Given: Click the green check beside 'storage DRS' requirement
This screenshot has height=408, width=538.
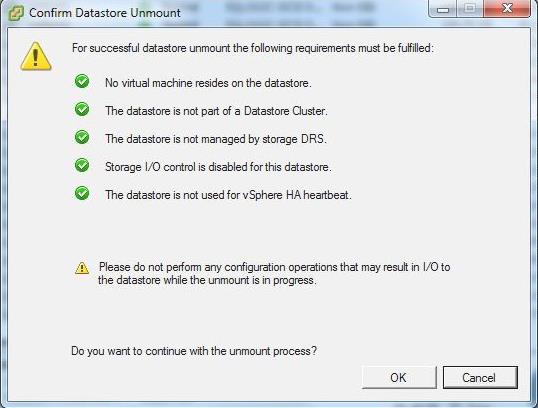Looking at the screenshot, I should click(82, 137).
